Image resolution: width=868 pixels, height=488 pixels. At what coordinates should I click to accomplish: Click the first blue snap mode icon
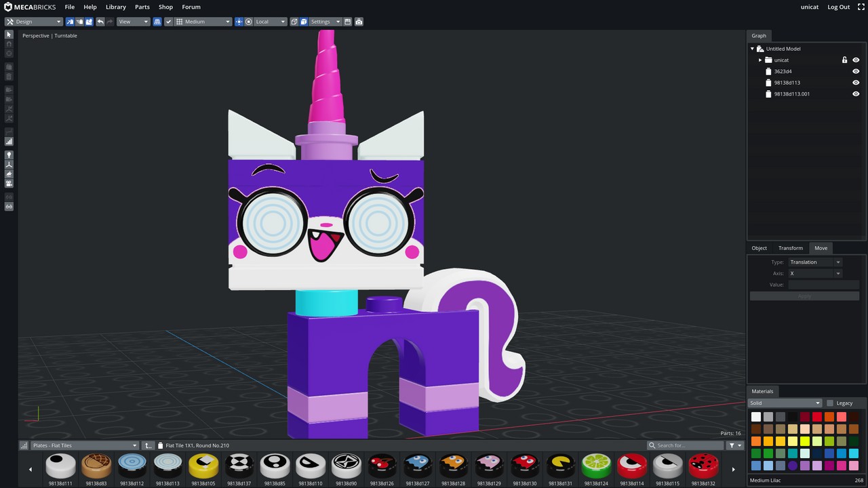click(70, 22)
